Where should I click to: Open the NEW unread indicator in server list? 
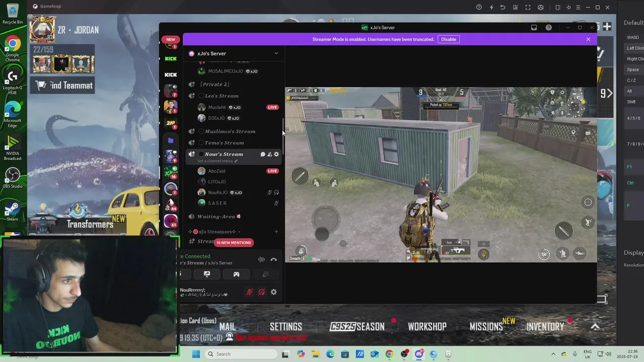tap(171, 40)
